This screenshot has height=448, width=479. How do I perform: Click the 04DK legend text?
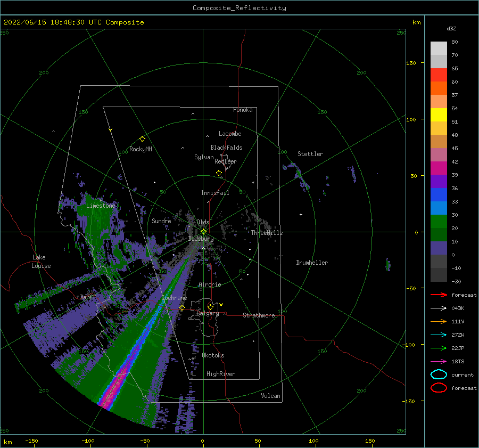click(458, 308)
